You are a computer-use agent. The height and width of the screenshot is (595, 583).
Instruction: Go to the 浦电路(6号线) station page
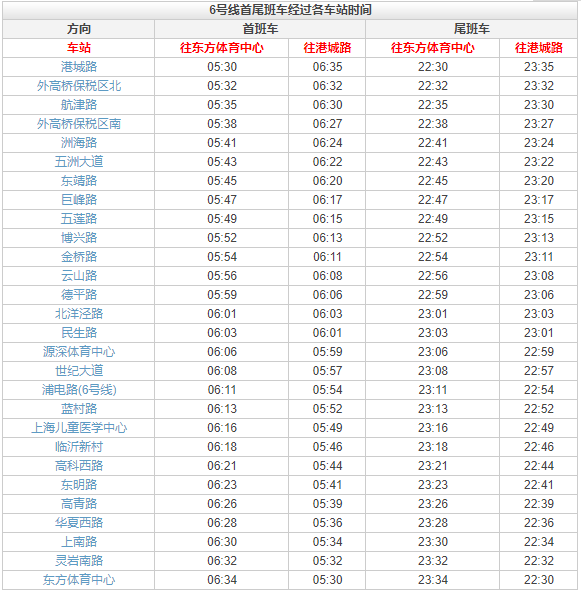(79, 390)
